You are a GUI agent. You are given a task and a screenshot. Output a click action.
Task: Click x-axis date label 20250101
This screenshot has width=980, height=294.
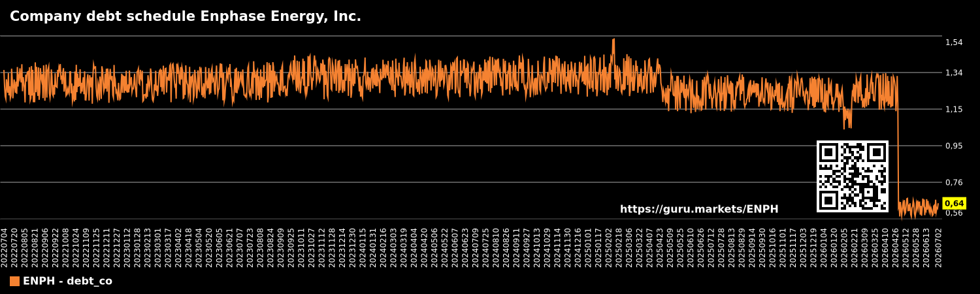[589, 248]
